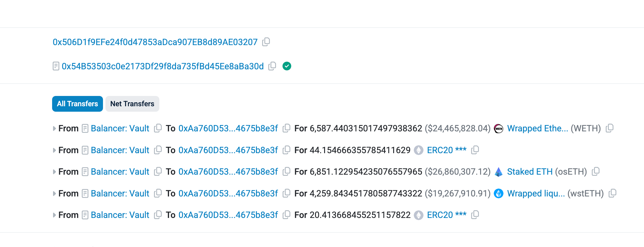The image size is (644, 247).
Task: Expand the wstETH transfer row arrow
Action: pos(54,194)
